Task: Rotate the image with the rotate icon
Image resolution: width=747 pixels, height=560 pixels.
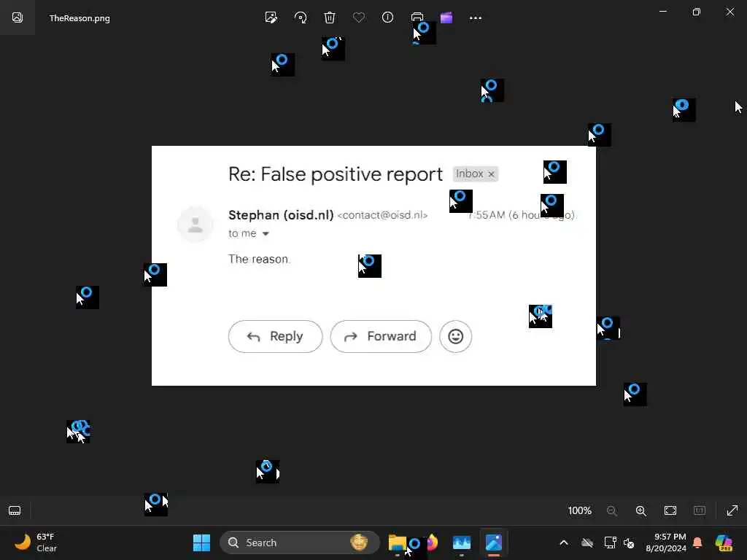Action: tap(301, 18)
